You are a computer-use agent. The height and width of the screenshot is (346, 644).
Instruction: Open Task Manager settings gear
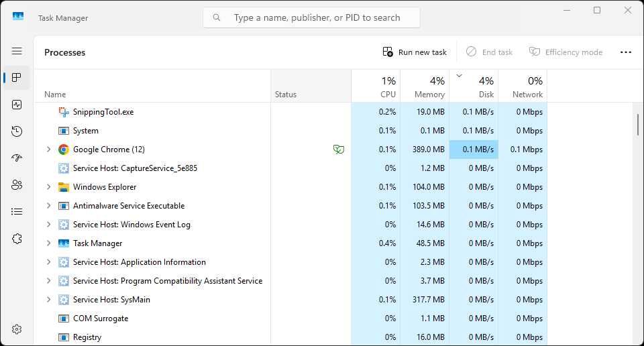(x=17, y=329)
